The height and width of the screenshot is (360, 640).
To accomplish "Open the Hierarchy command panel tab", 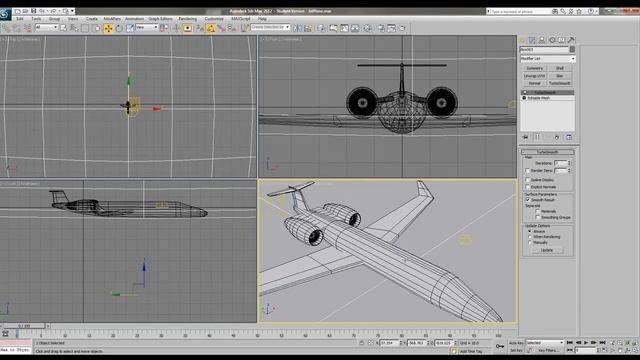I will coord(542,40).
